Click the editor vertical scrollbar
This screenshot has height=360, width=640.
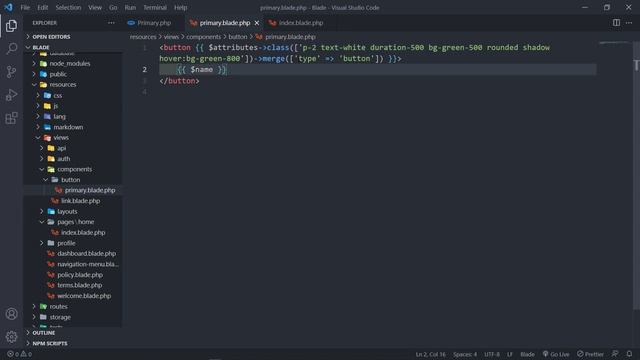tap(636, 176)
